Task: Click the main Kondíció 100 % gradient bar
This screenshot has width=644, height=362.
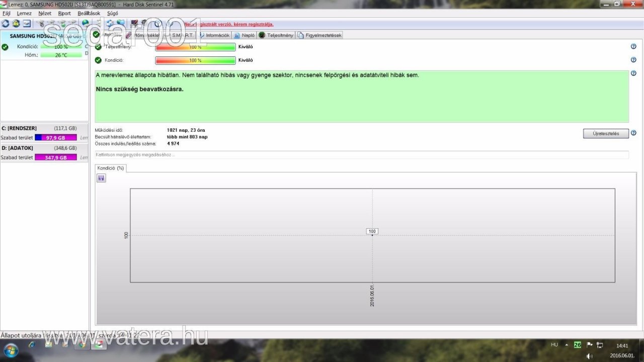Action: pyautogui.click(x=195, y=60)
